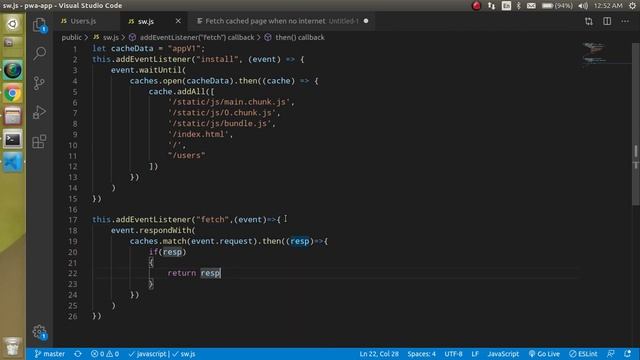640x360 pixels.
Task: Close the sw.js editor tab
Action: (x=178, y=21)
